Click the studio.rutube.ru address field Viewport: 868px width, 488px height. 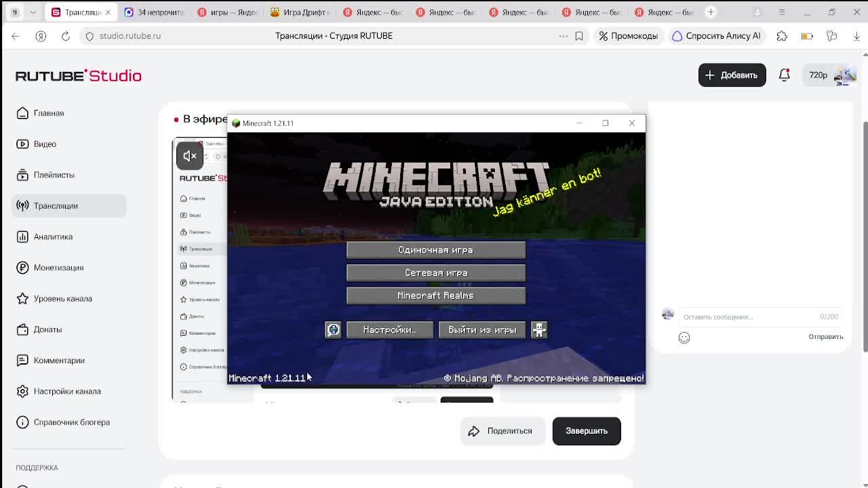(130, 36)
